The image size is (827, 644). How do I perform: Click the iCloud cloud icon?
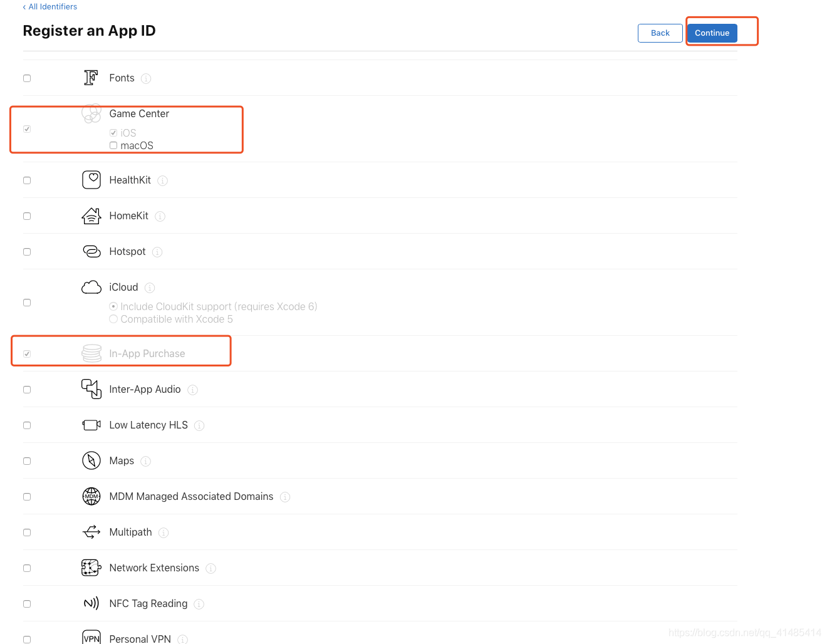coord(91,287)
